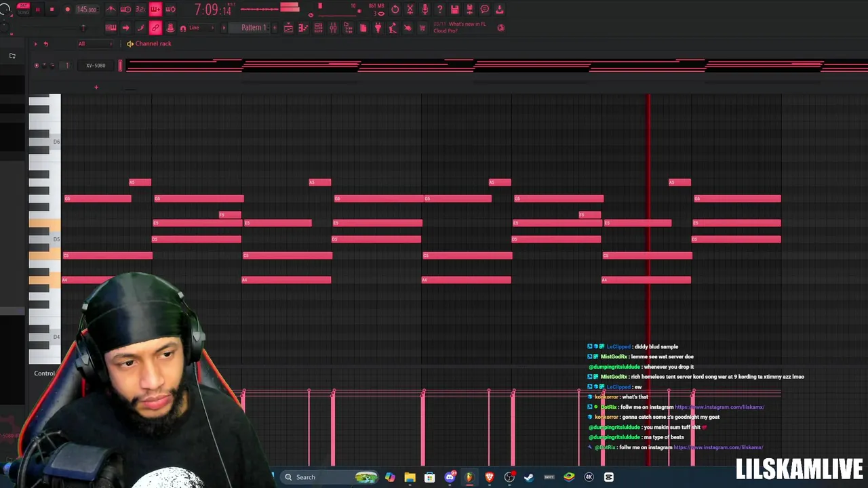Click the undo arrow in Channel rack header
The height and width of the screenshot is (488, 868).
tap(45, 43)
